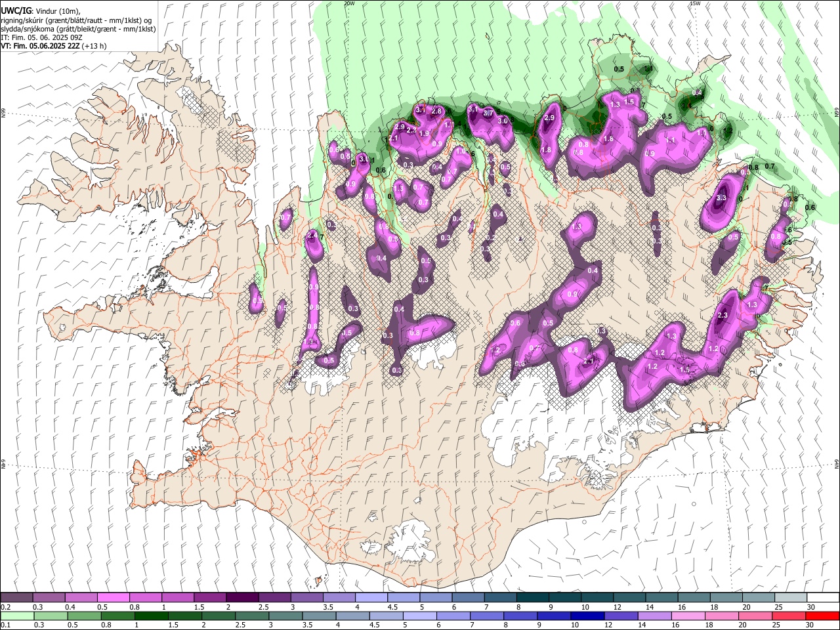Screen dimensions: 840x630
Task: Click the 'rigning/skúrir' legend description line
Action: point(76,20)
